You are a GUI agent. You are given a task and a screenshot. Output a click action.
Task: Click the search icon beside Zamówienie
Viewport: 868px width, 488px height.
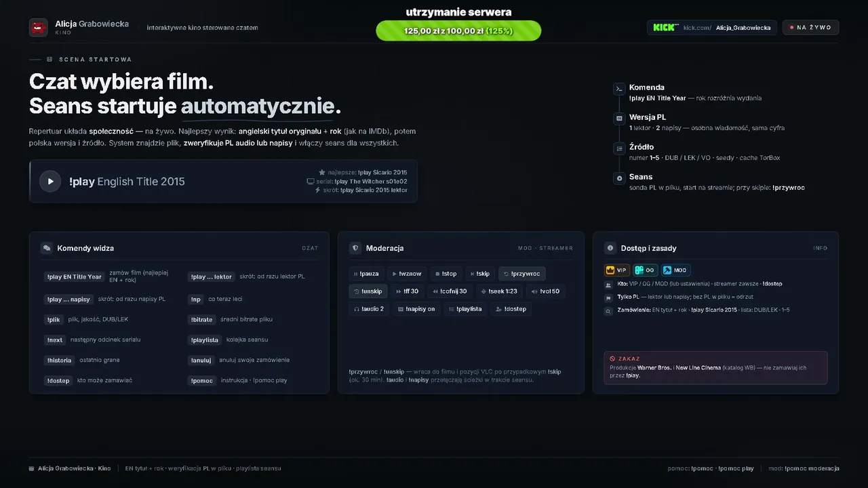click(608, 311)
